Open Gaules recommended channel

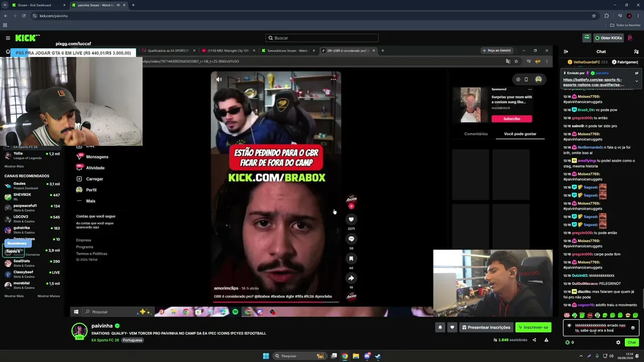(32, 186)
